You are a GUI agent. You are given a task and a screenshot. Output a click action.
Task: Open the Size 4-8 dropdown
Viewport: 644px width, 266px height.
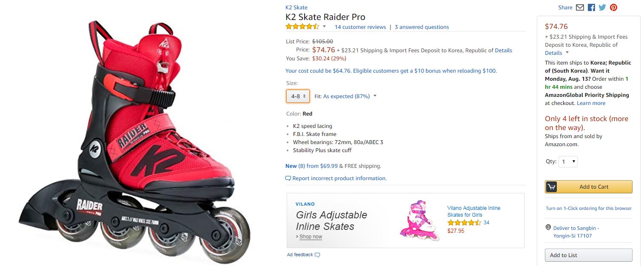tap(298, 96)
